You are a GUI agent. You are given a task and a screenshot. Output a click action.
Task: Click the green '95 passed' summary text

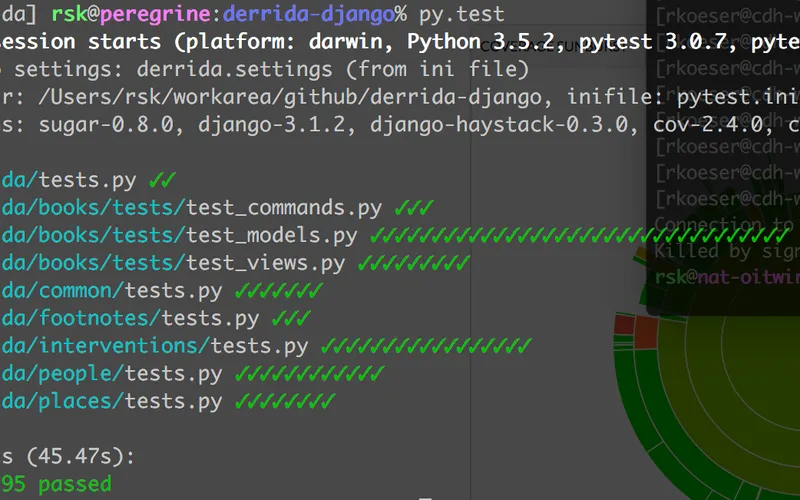[x=56, y=484]
